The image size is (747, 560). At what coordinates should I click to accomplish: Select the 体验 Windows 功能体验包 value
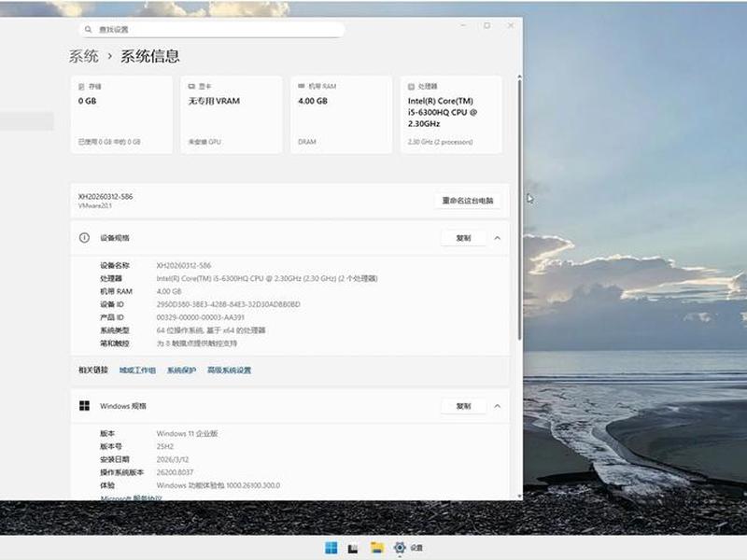(218, 485)
